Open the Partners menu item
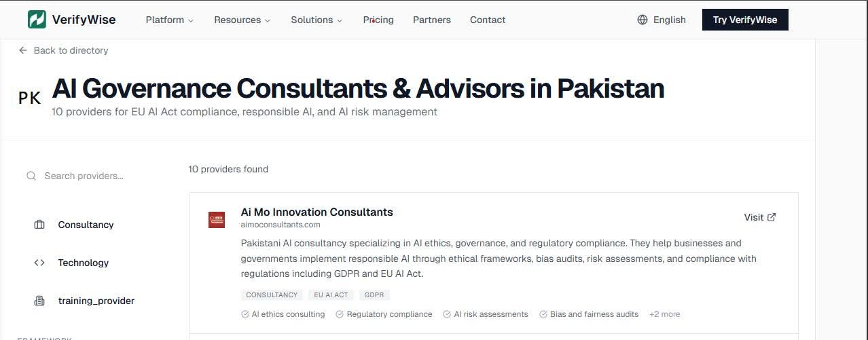Image resolution: width=868 pixels, height=340 pixels. [x=432, y=20]
